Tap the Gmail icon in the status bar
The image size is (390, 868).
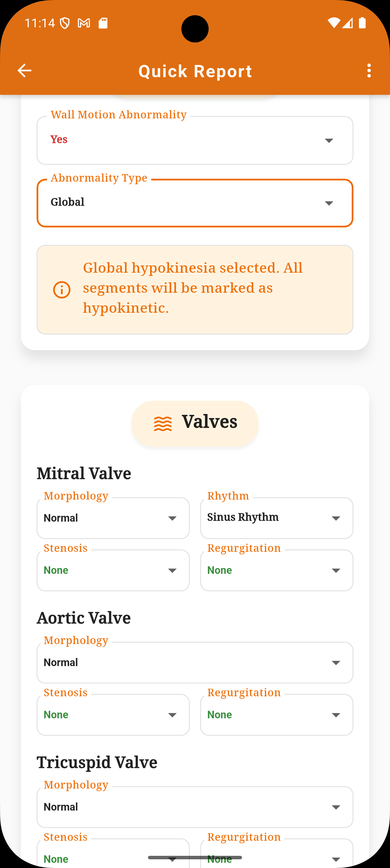click(x=84, y=23)
